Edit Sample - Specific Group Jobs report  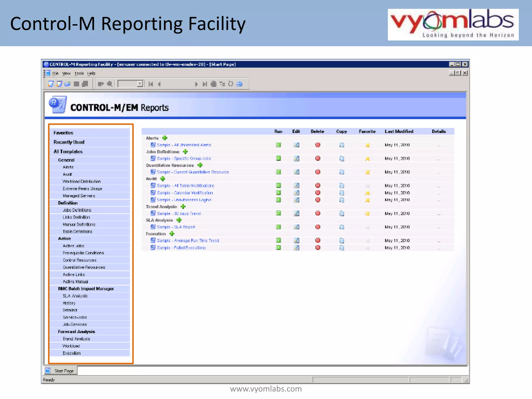[x=296, y=158]
